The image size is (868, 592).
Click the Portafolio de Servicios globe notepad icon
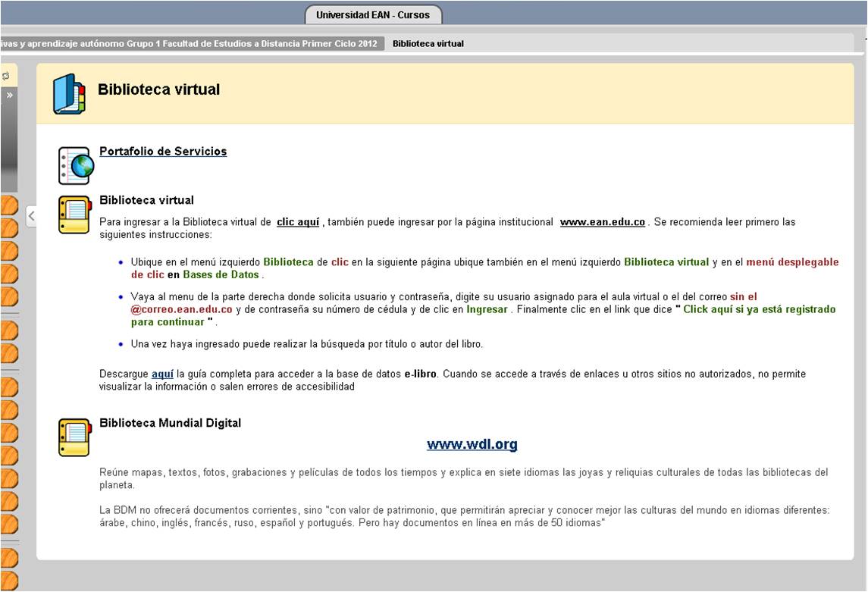(76, 165)
